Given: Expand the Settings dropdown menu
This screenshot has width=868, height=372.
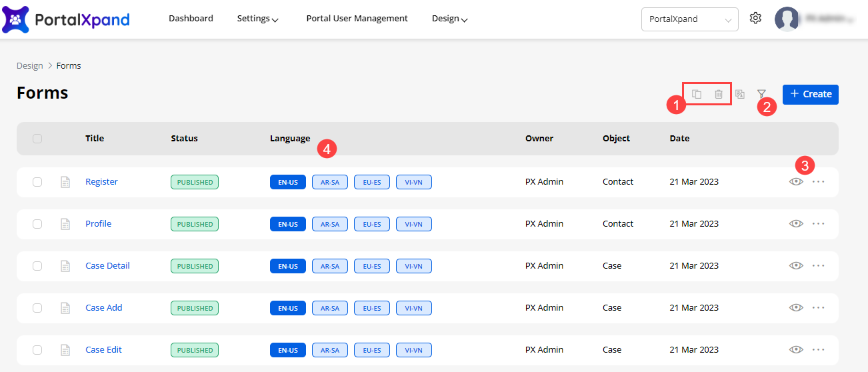Looking at the screenshot, I should click(x=257, y=19).
